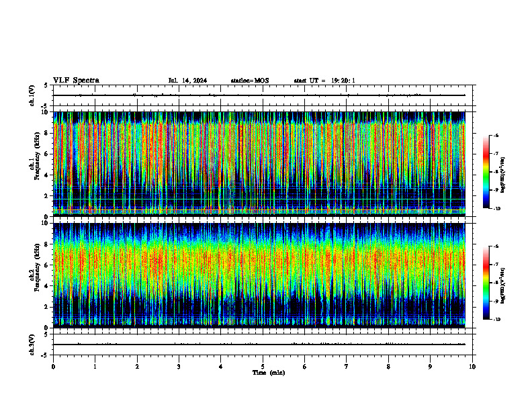
Task: Click time axis tick label "9"
Action: [x=430, y=367]
